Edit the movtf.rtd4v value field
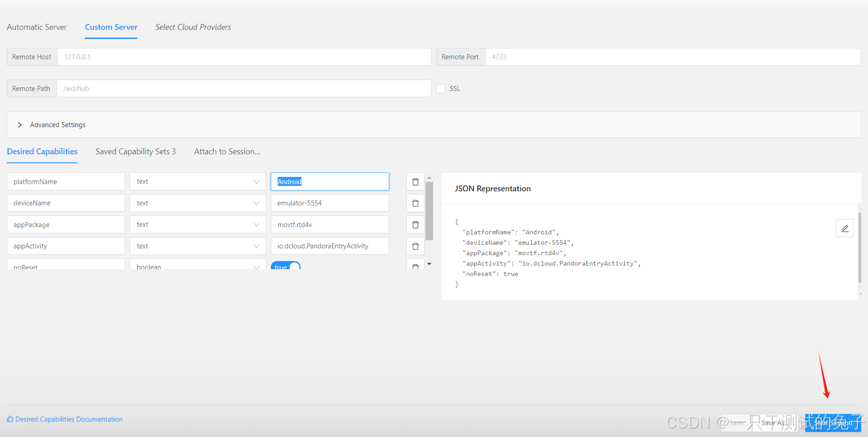The height and width of the screenshot is (437, 868). point(330,224)
